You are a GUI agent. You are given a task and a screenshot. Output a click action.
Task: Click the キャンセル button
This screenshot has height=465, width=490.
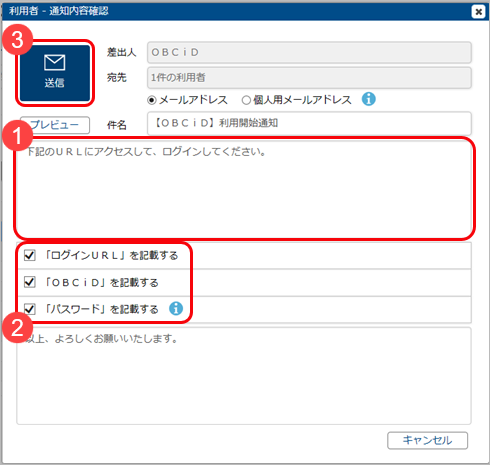click(x=427, y=440)
